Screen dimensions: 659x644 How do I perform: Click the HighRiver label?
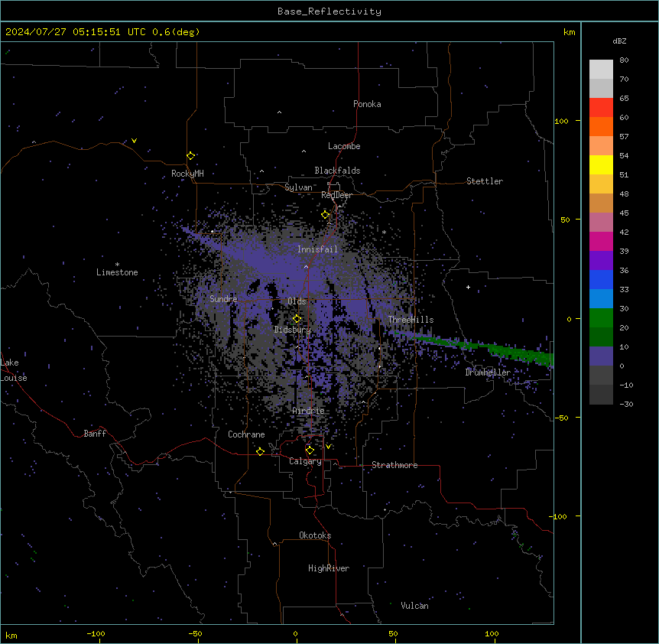pos(329,568)
